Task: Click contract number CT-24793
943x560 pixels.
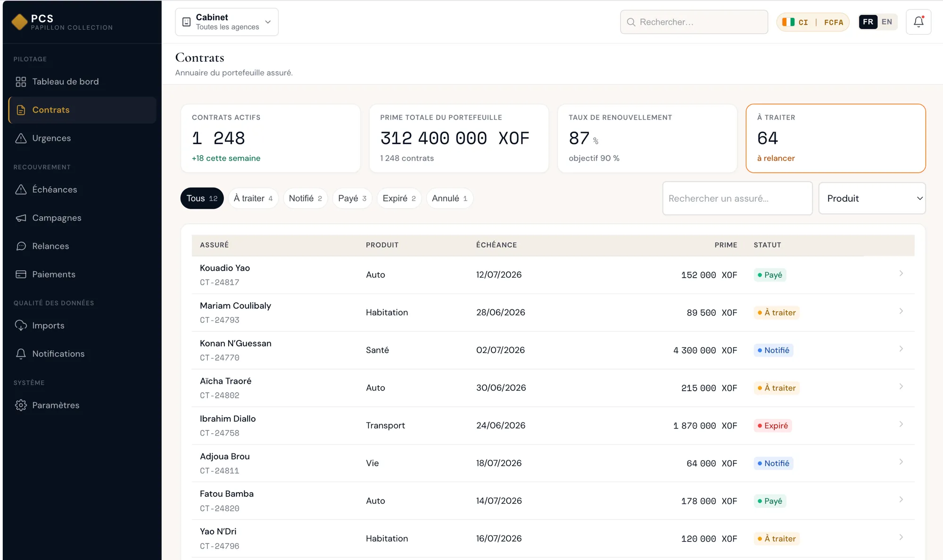Action: pos(220,320)
